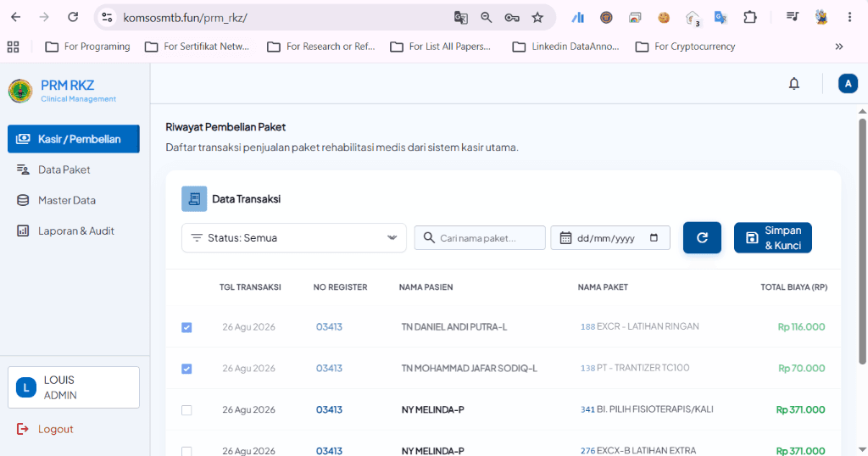The width and height of the screenshot is (868, 456).
Task: Click the translate page icon in address bar
Action: 460,18
